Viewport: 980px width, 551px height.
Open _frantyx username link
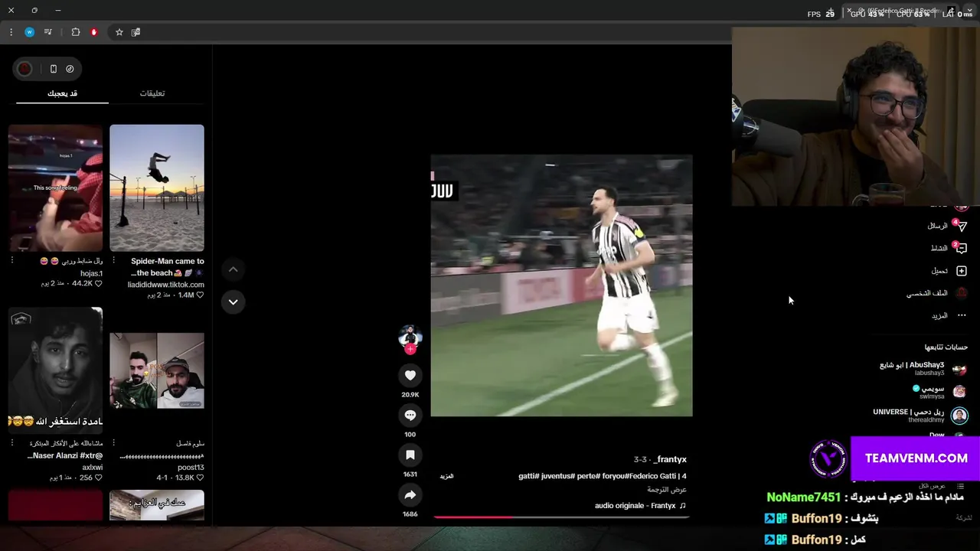(670, 459)
